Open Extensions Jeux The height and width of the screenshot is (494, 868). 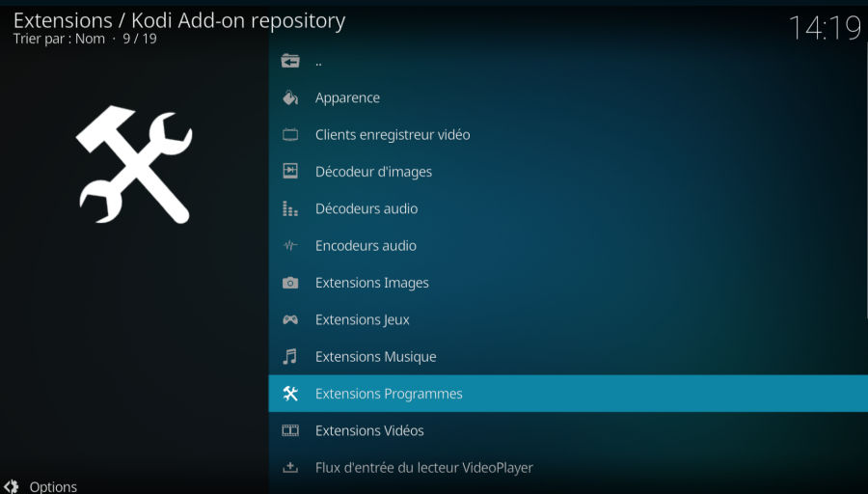(x=568, y=319)
